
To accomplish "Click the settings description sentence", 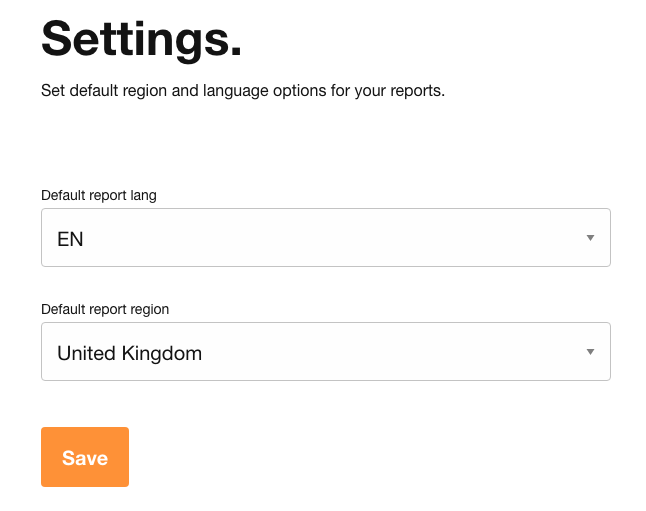I will point(242,91).
